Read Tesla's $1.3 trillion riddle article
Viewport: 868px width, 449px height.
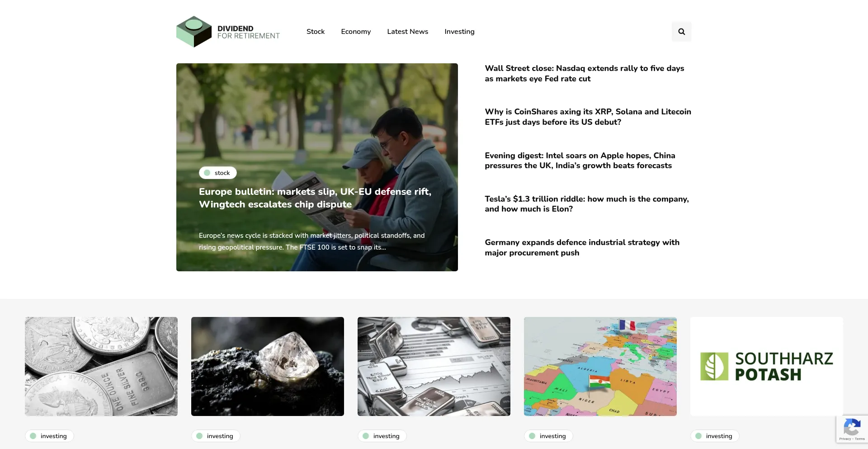(586, 204)
